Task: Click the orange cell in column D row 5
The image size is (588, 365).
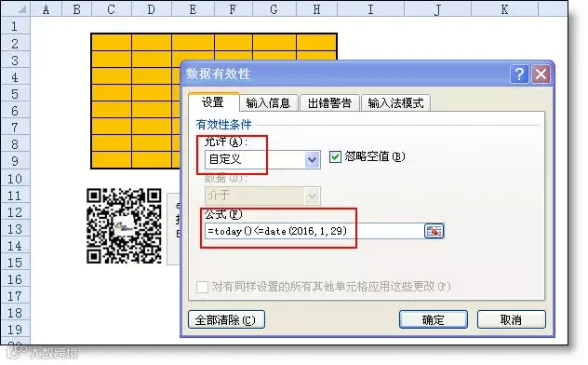Action: (152, 93)
